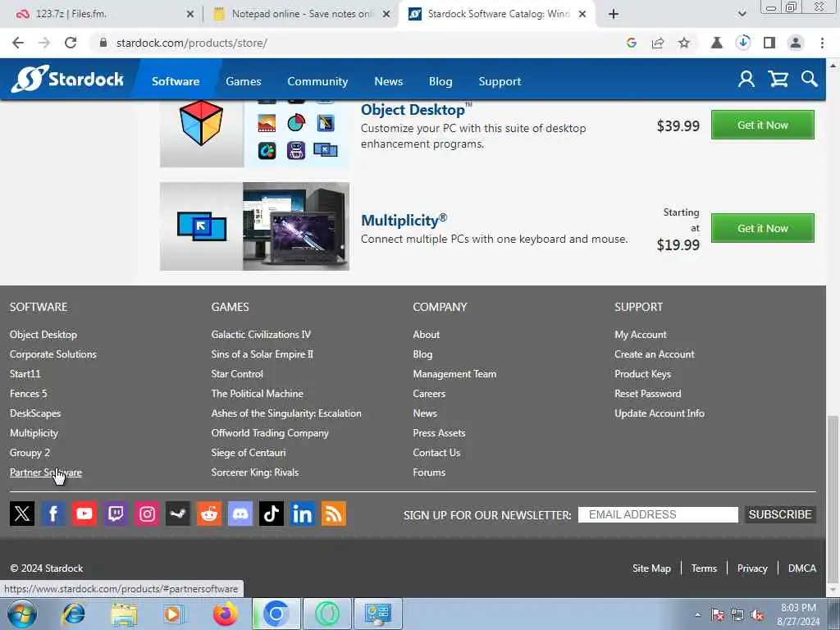Open Sins of a Solar Empire II link
Image resolution: width=840 pixels, height=630 pixels.
(262, 354)
